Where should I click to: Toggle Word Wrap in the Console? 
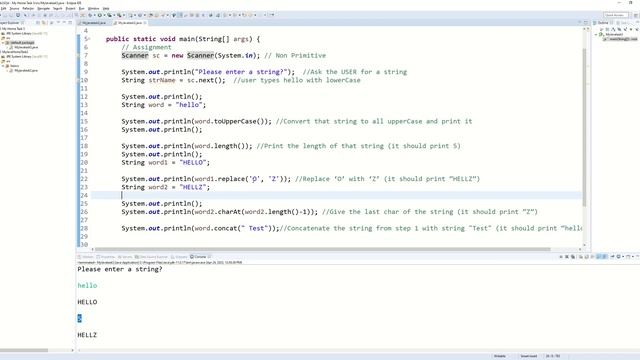(593, 257)
